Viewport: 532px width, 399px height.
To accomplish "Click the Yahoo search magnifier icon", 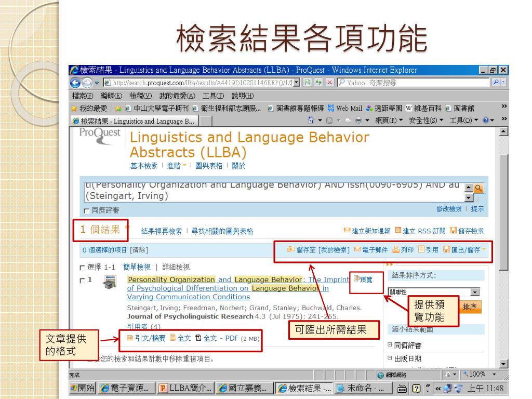I will click(496, 82).
